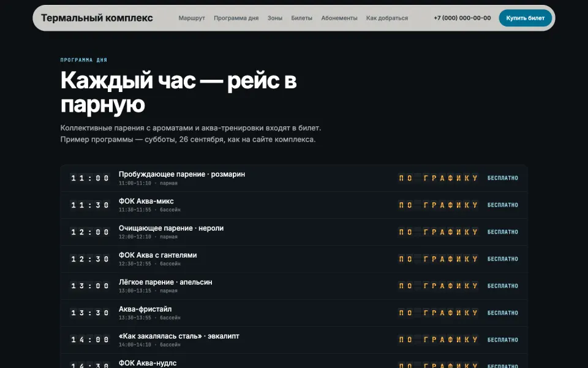588x368 pixels.
Task: Click «ПО ГРАФИКУ» in the 12:00 row
Action: coord(438,232)
